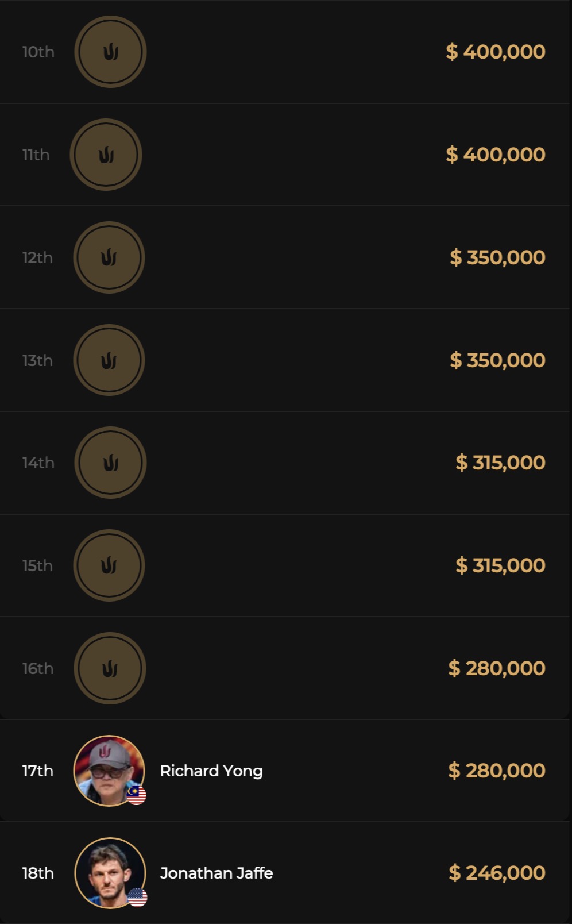Click the 10th place placeholder avatar icon
Screen dimensions: 572x924
(x=110, y=52)
